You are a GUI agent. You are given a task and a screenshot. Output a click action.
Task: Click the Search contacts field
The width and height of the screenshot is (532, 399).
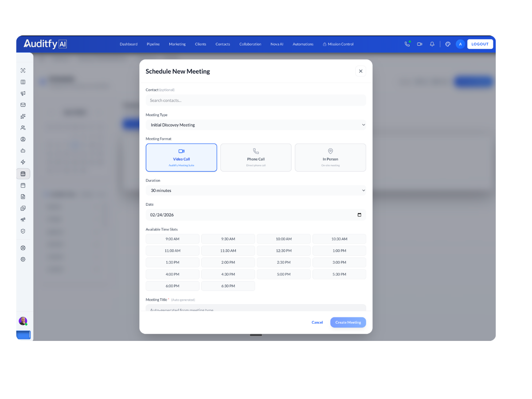[256, 100]
